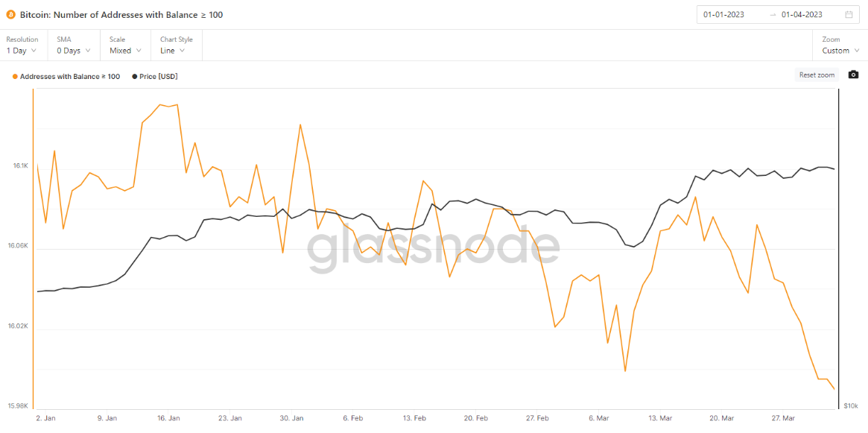Open the Scale Mixed dropdown
The image size is (868, 433).
click(125, 45)
